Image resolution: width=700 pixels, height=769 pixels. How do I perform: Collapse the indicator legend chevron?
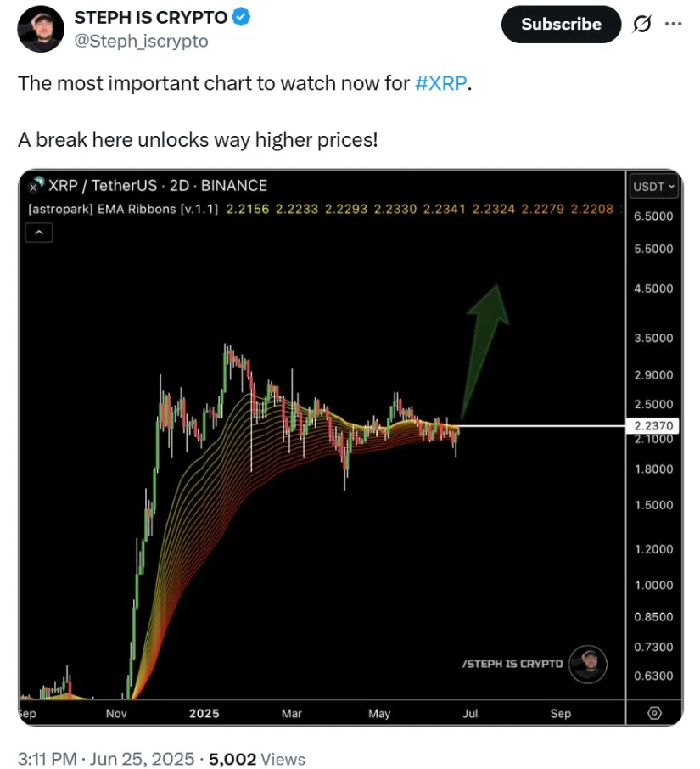40,231
